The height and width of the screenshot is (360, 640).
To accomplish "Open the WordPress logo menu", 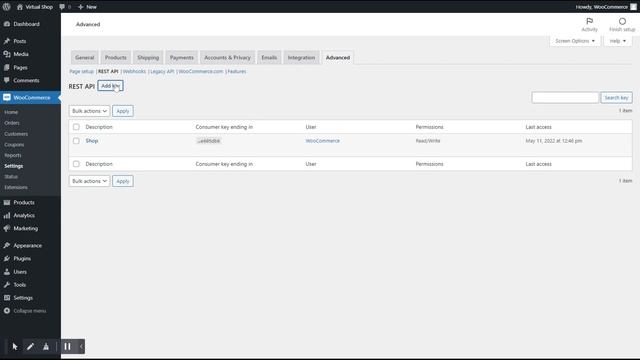I will point(7,7).
